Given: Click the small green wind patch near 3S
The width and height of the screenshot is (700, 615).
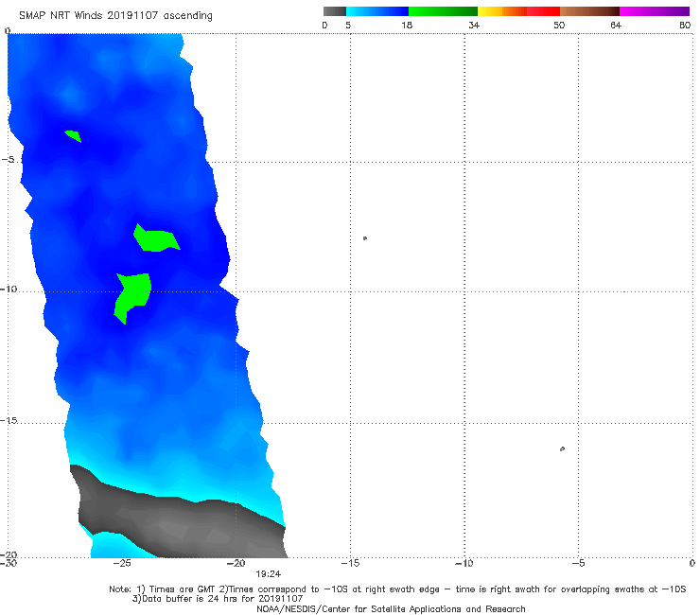Looking at the screenshot, I should point(73,136).
